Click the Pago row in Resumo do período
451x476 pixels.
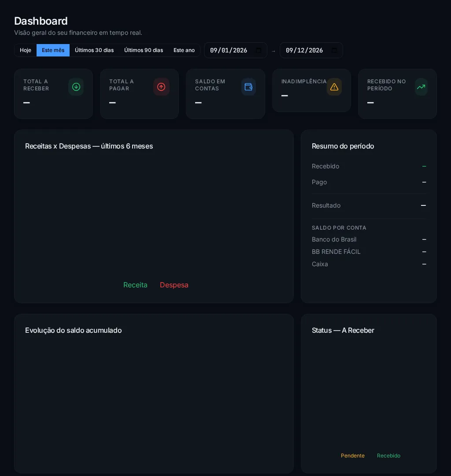[x=369, y=182]
